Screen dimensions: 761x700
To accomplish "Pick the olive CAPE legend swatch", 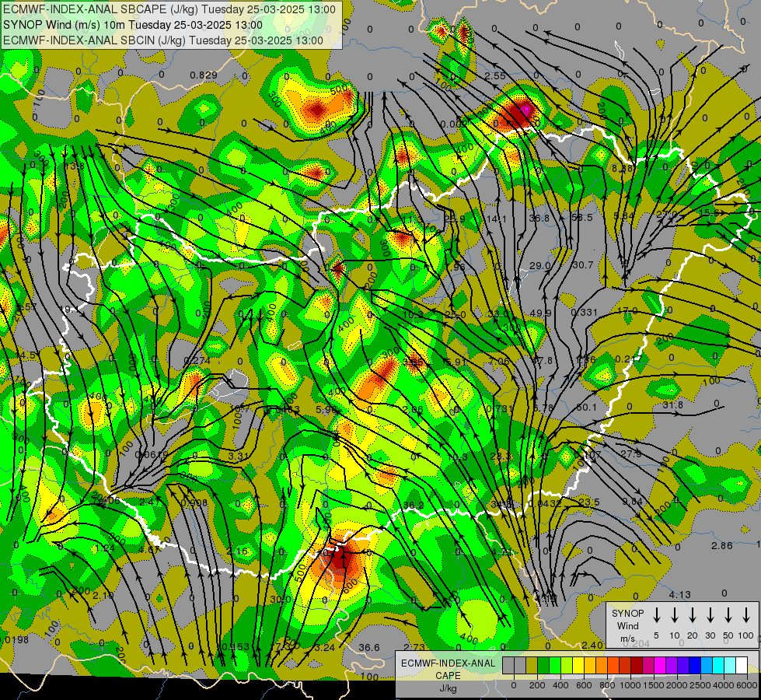I will (532, 666).
